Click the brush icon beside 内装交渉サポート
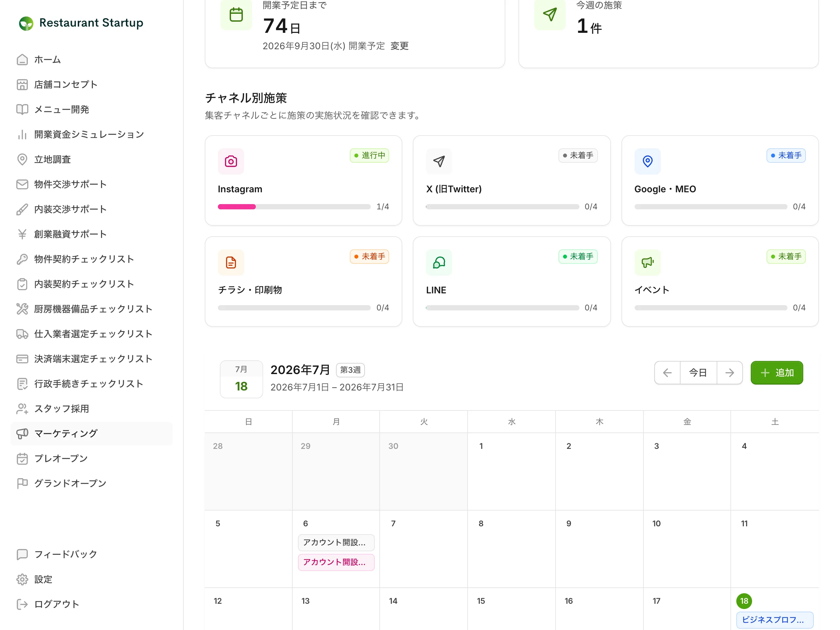This screenshot has height=630, width=840. pos(22,209)
